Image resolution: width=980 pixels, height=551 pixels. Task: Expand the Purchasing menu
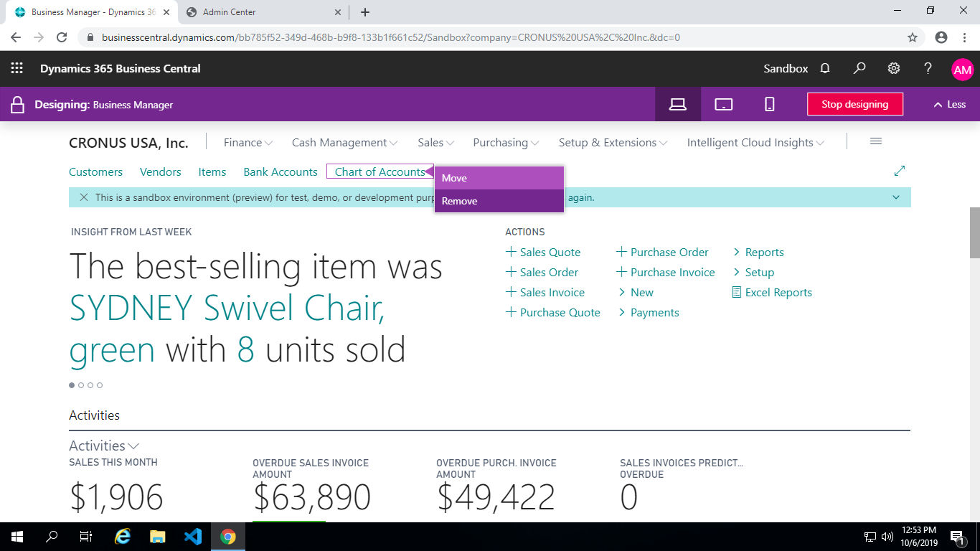click(x=507, y=143)
